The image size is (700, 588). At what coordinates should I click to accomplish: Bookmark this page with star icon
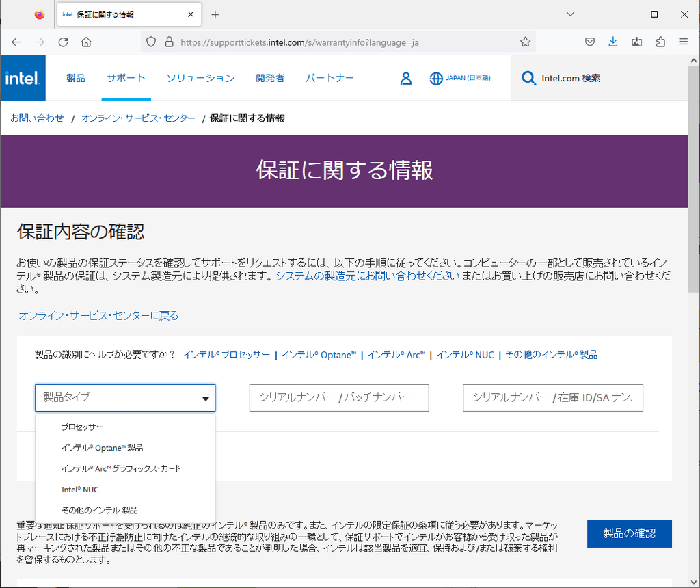pos(526,42)
